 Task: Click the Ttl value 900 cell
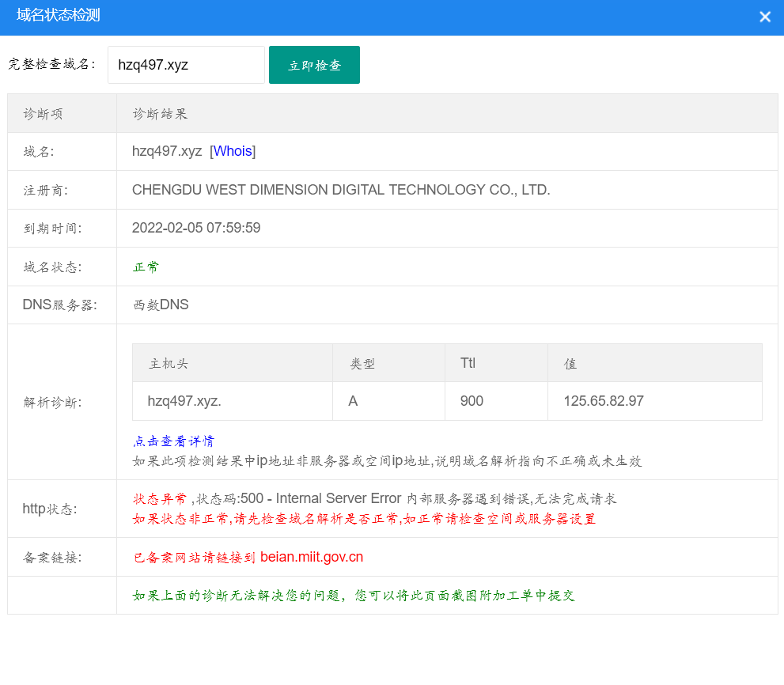pos(496,401)
